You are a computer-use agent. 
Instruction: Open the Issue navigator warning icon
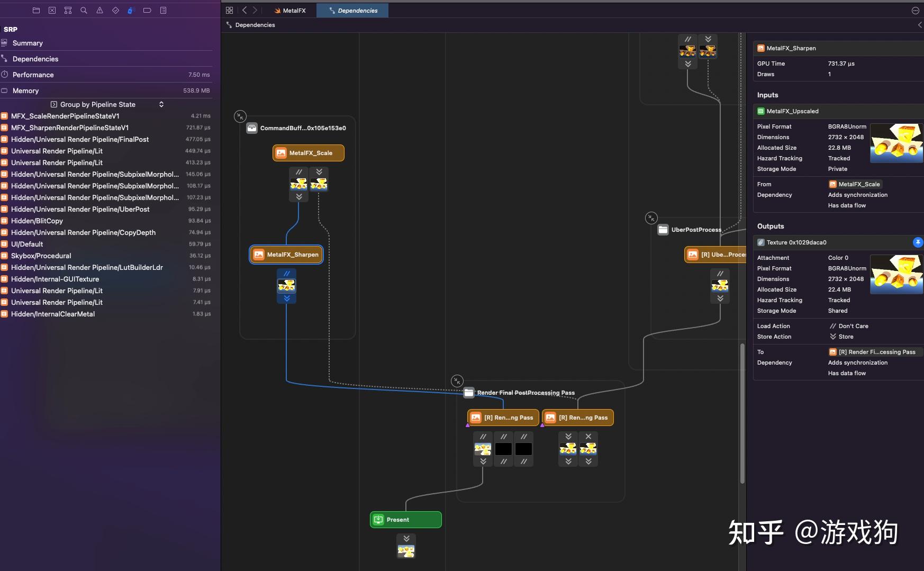click(x=99, y=10)
